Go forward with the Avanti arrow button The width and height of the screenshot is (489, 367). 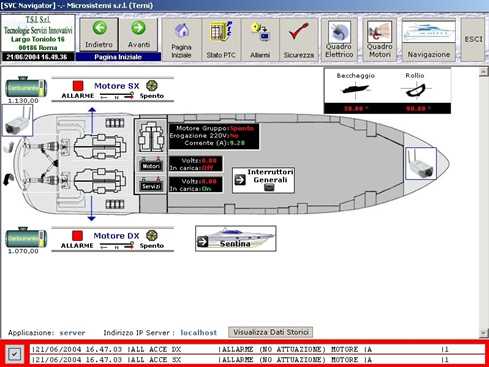click(x=138, y=35)
